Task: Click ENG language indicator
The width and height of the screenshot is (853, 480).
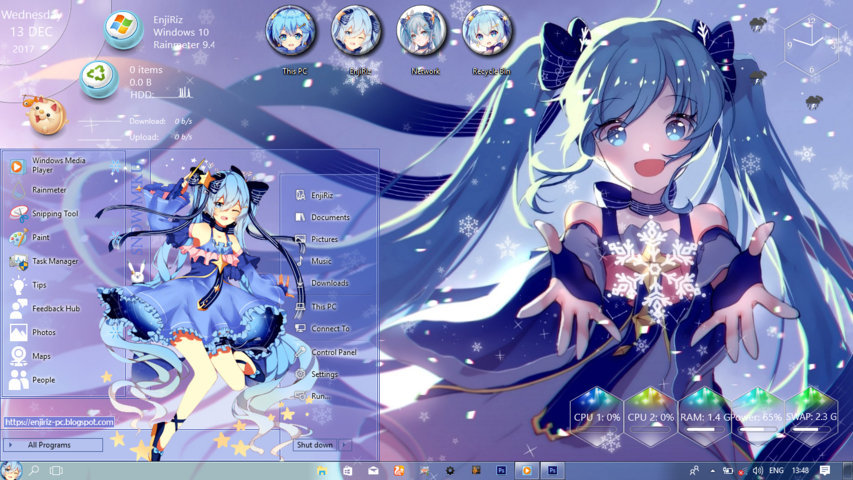Action: pos(777,471)
